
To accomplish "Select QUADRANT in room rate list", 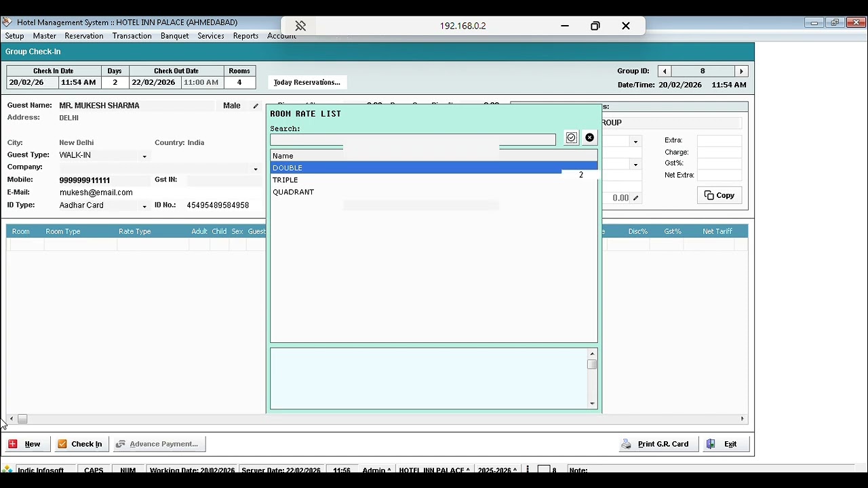I will click(433, 192).
